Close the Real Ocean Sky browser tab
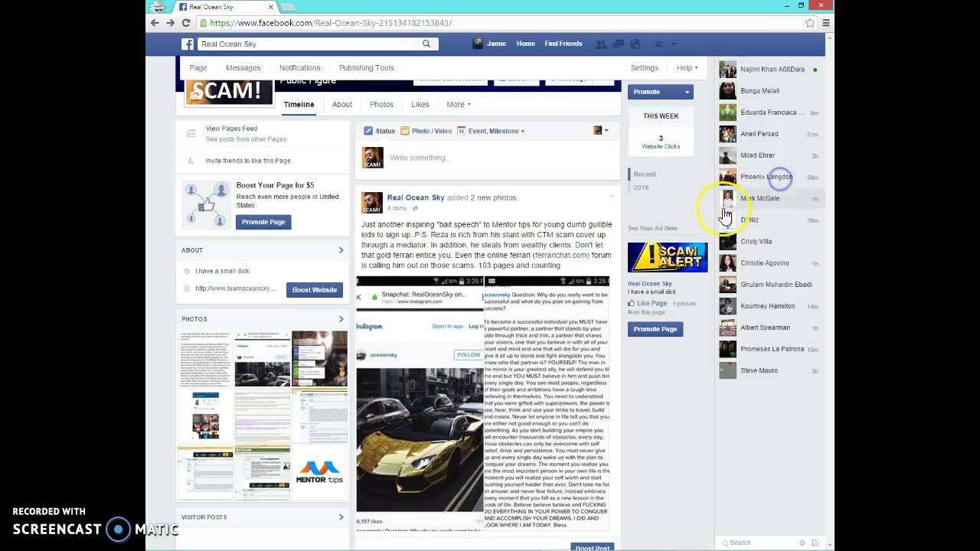Viewport: 980px width, 551px height. 270,7
